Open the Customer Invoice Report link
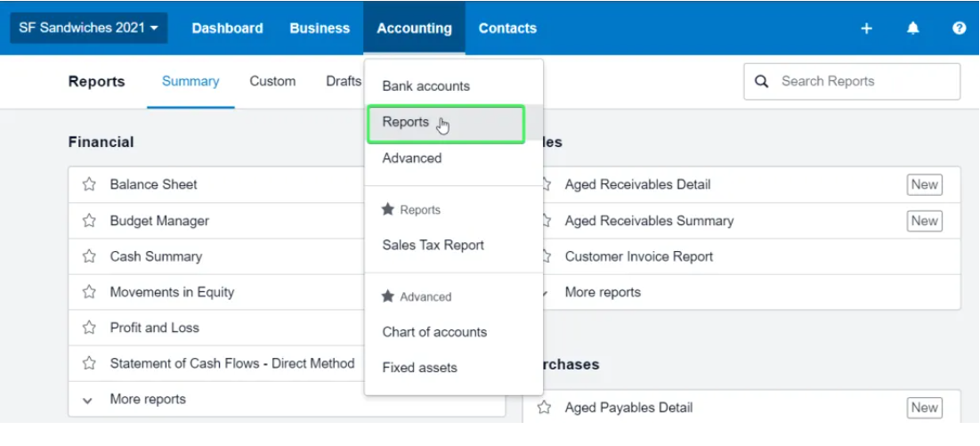This screenshot has width=980, height=446. pos(639,256)
